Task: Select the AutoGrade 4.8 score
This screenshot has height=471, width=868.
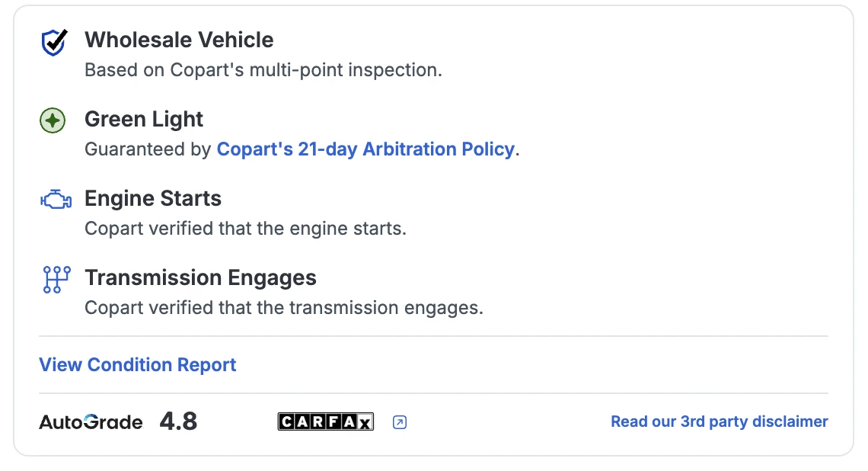Action: 178,421
